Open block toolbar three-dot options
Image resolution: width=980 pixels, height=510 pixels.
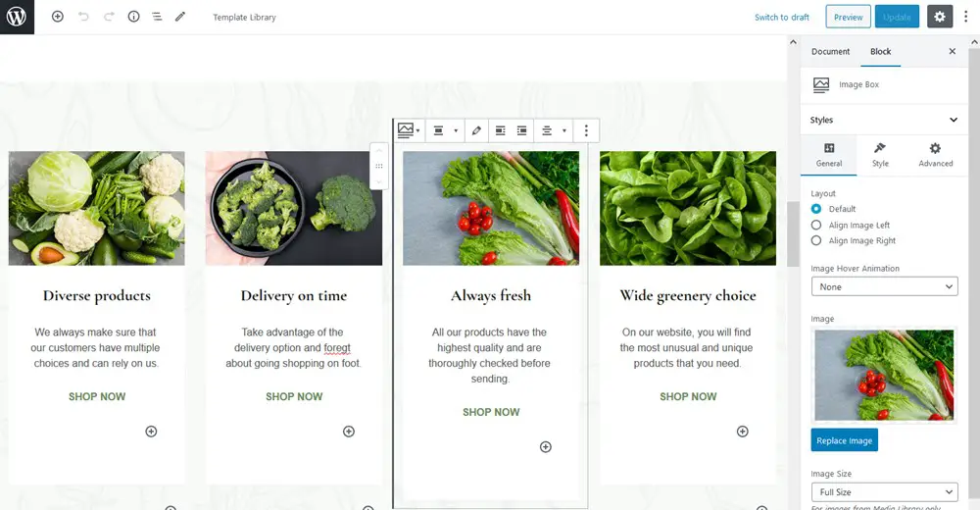coord(586,130)
